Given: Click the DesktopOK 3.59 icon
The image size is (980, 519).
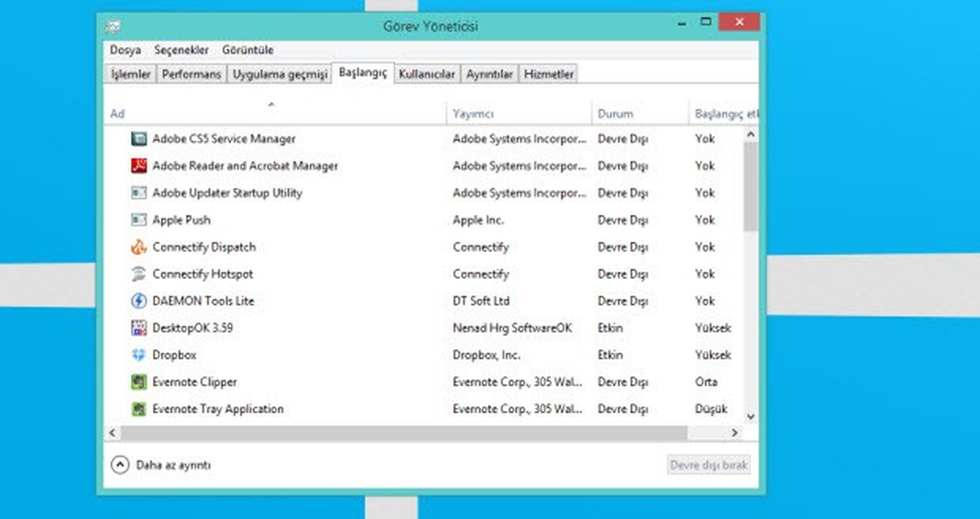Looking at the screenshot, I should pos(138,328).
